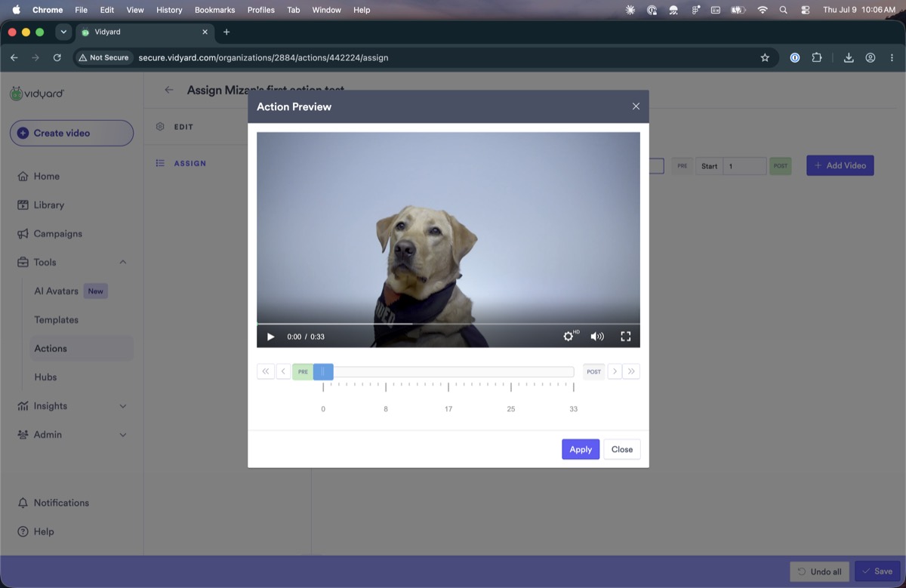Open macOS Spotlight search
This screenshot has width=906, height=588.
click(784, 10)
